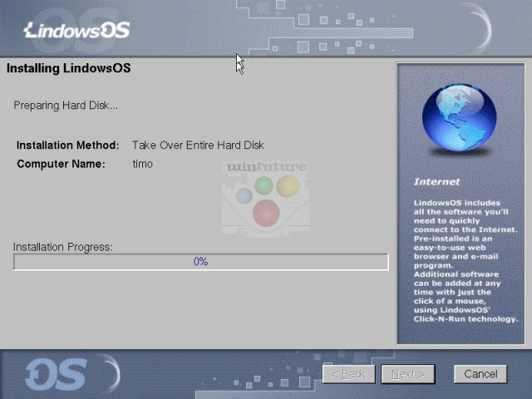Viewport: 532px width, 399px height.
Task: Click the 'Installing LindowsOS' heading
Action: [68, 68]
